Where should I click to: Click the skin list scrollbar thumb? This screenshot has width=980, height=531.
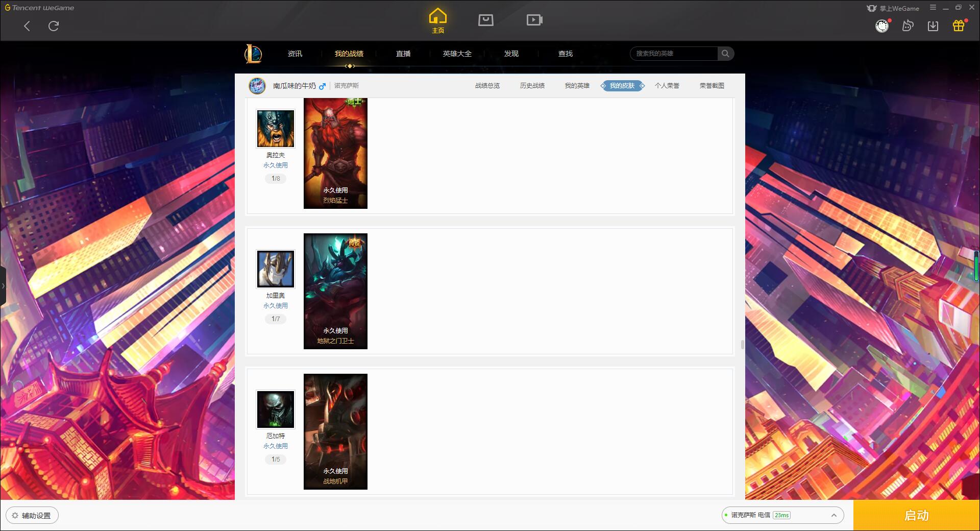coord(742,345)
